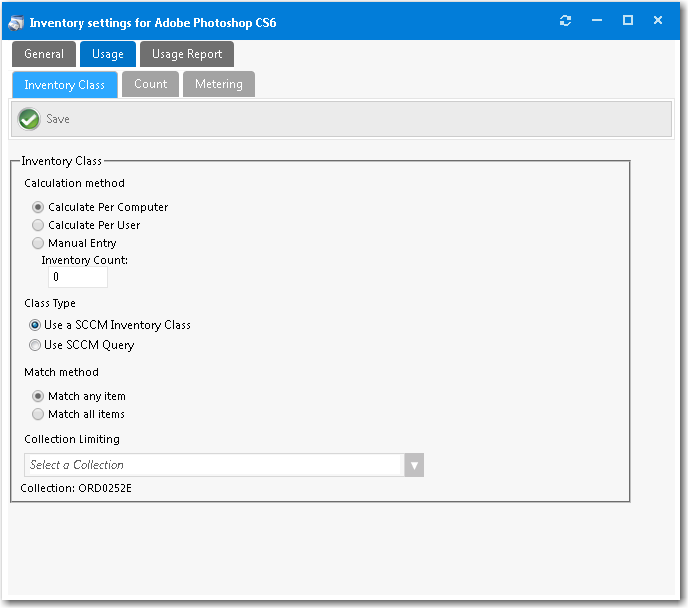Open the Usage Report tab

[187, 54]
